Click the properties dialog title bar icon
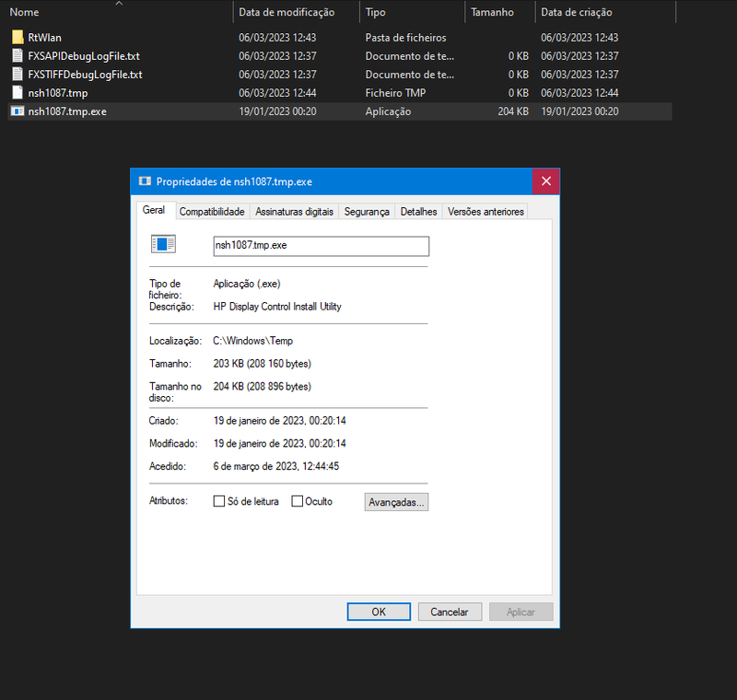Viewport: 737px width, 700px height. [x=145, y=181]
